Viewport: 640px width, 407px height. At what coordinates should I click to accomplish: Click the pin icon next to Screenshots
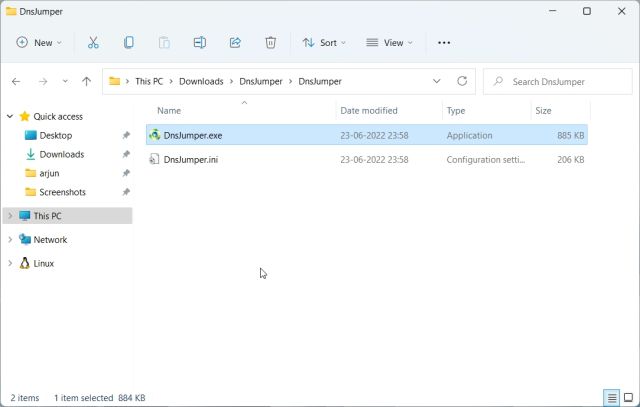point(126,192)
